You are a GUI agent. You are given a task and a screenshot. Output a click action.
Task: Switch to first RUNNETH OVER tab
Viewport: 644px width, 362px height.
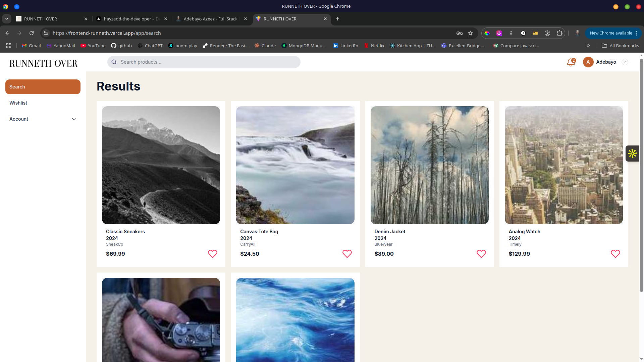click(52, 19)
